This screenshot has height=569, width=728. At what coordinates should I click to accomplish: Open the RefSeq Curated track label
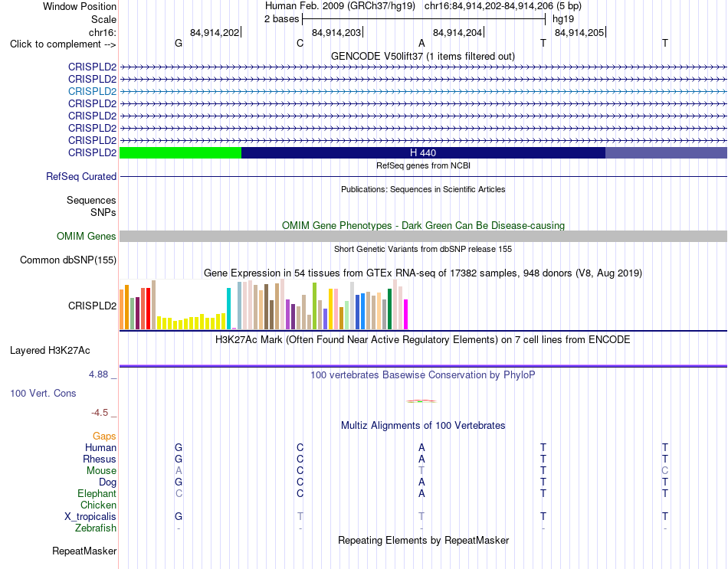pos(80,176)
